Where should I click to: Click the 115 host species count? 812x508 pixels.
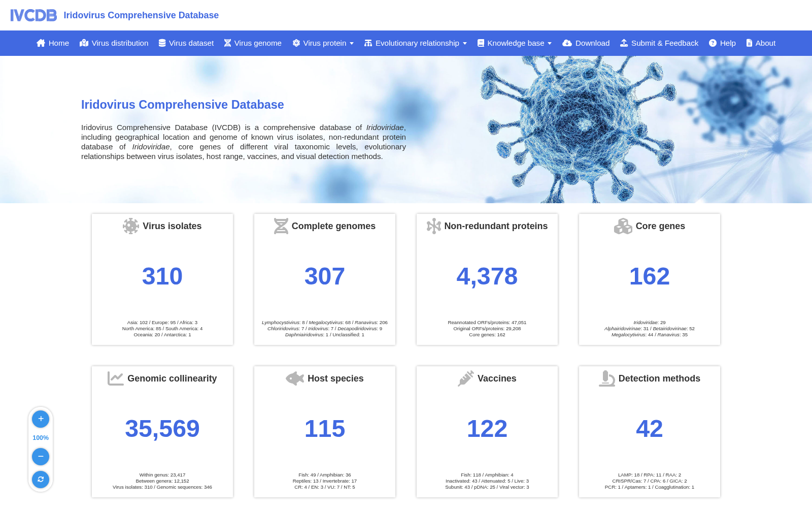coord(325,429)
